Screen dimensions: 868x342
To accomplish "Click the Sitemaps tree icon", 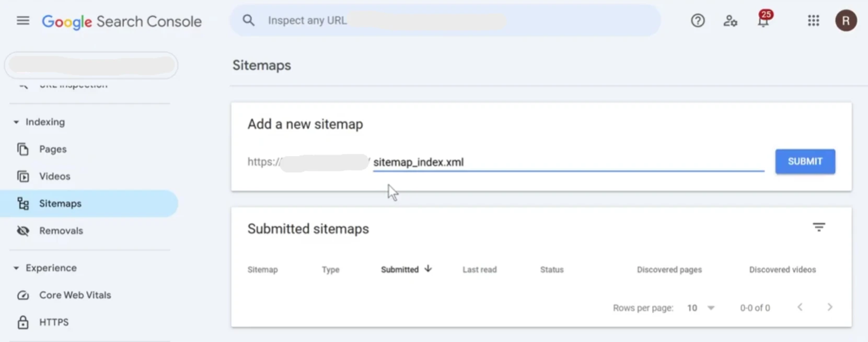I will [x=23, y=204].
